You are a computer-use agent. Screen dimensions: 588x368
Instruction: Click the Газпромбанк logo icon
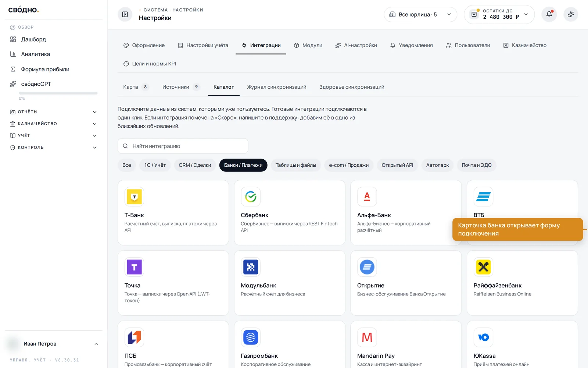click(x=251, y=337)
